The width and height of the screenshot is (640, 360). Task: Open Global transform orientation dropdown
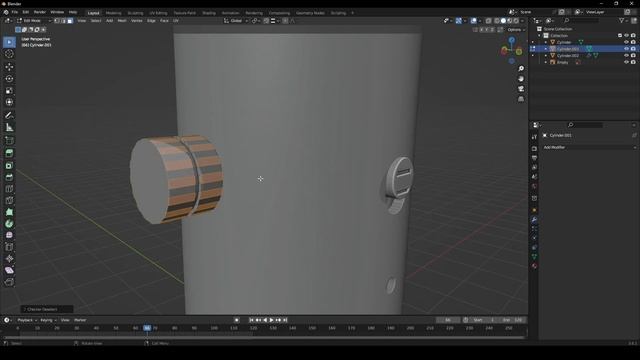coord(236,21)
